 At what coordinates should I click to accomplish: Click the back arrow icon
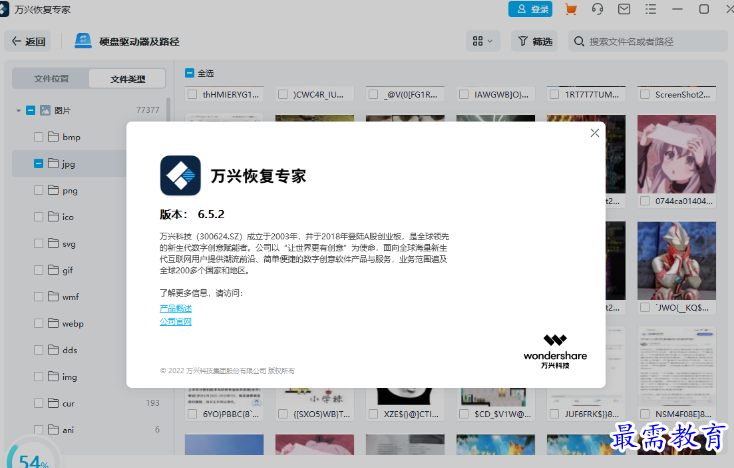point(16,41)
